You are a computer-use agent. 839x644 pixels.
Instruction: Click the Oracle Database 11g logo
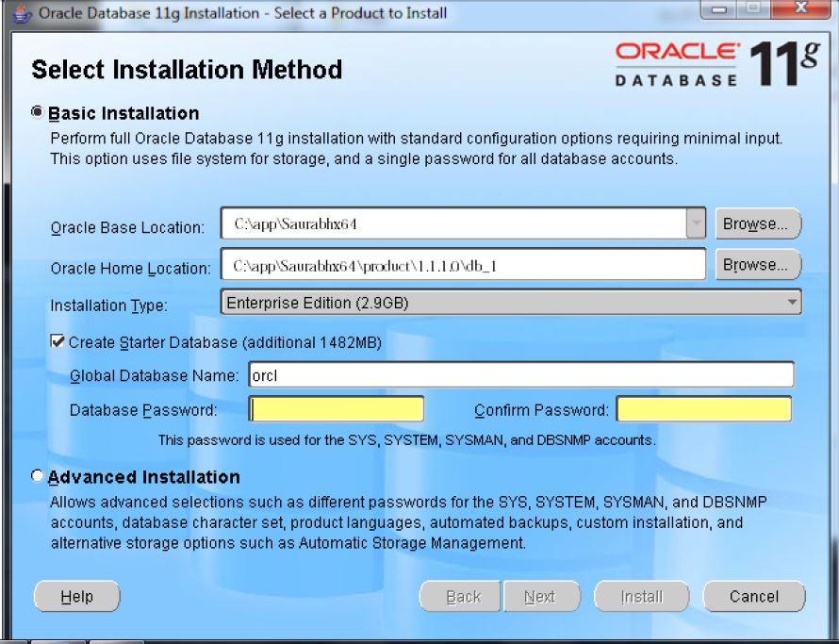coord(717,64)
